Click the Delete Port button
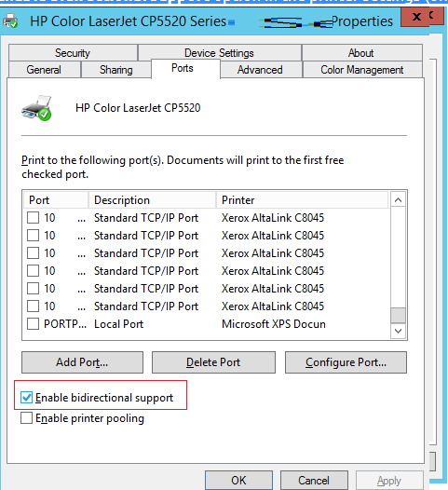The width and height of the screenshot is (448, 490). coord(213,362)
